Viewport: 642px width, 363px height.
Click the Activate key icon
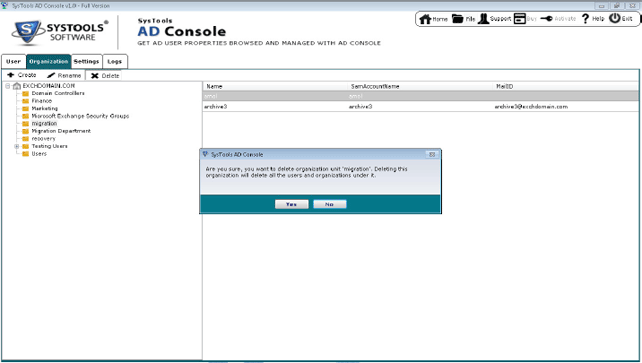[x=546, y=19]
